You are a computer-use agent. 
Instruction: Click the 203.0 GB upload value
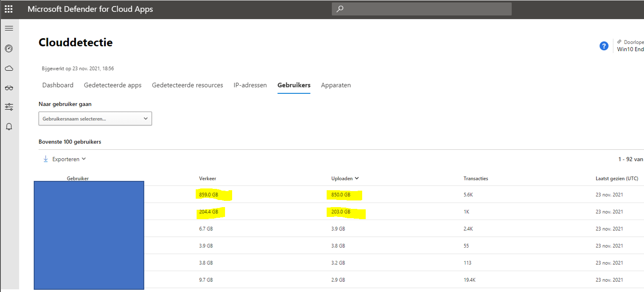click(x=341, y=212)
